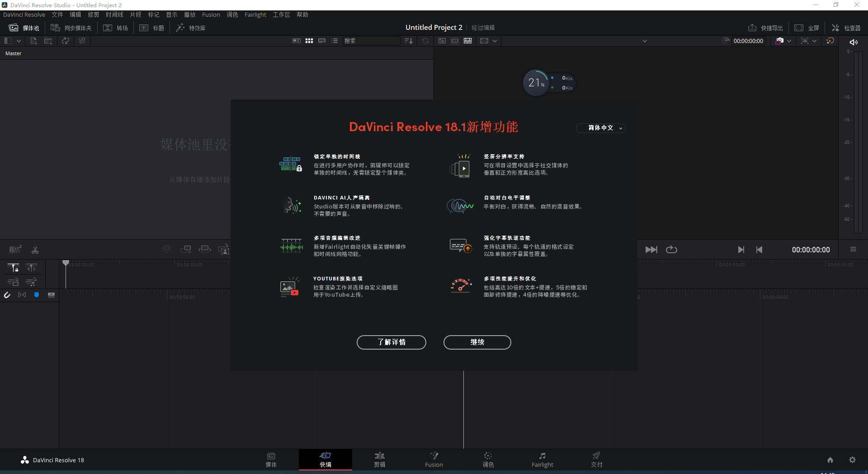Click the boring detector zzz icon
The height and width of the screenshot is (474, 868).
pyautogui.click(x=15, y=250)
